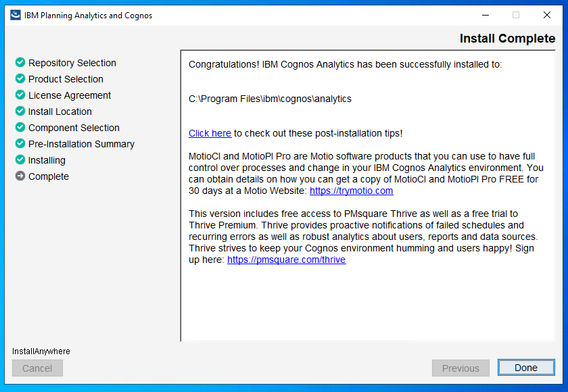Click the install path text C:\Program Files\ibm\cognos\analytics

(270, 99)
